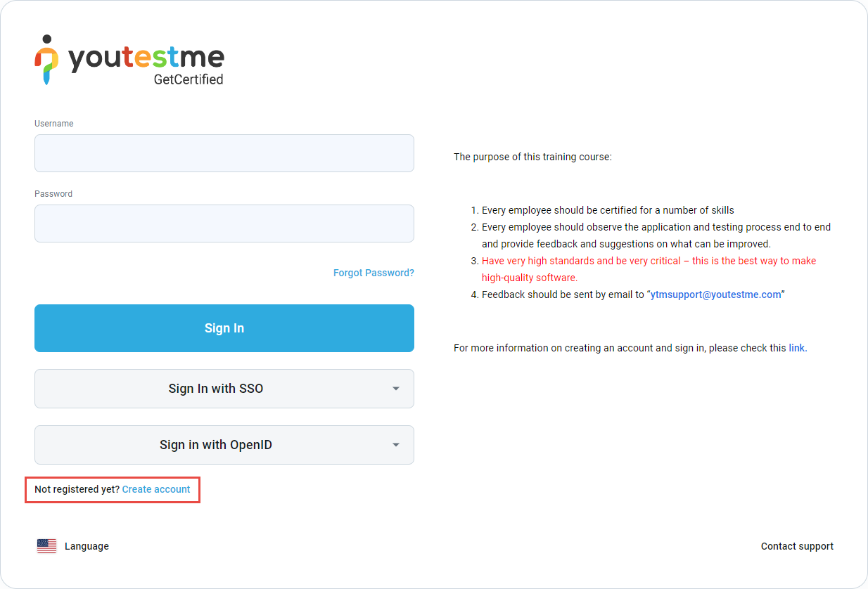This screenshot has height=589, width=868.
Task: Click Contact support
Action: (x=797, y=546)
